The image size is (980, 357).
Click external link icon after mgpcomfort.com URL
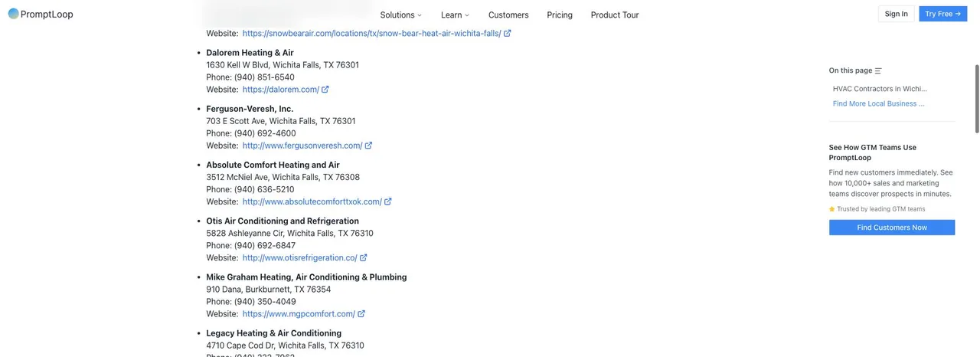pyautogui.click(x=361, y=314)
